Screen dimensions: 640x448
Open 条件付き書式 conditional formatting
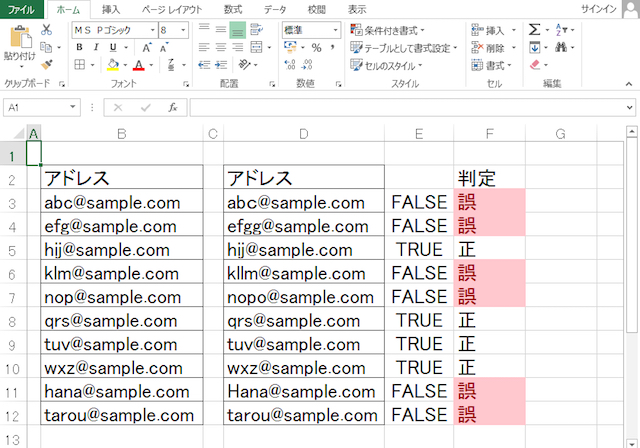387,30
